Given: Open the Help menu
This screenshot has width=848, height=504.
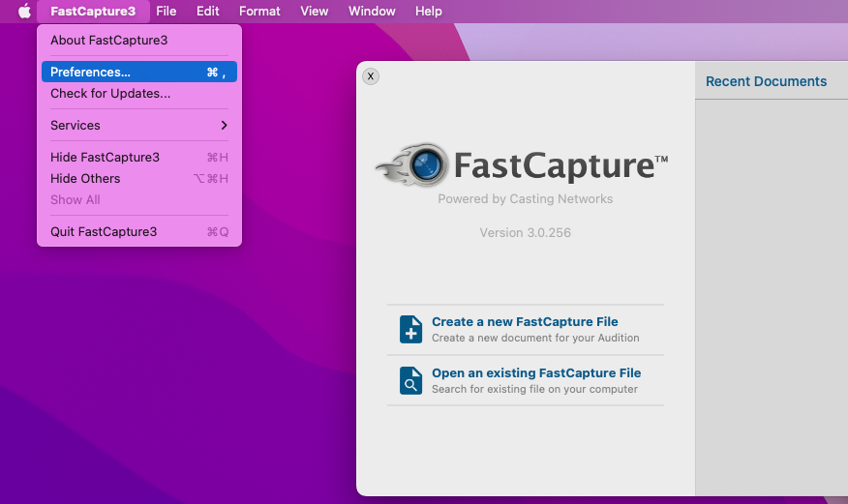Looking at the screenshot, I should [x=428, y=11].
